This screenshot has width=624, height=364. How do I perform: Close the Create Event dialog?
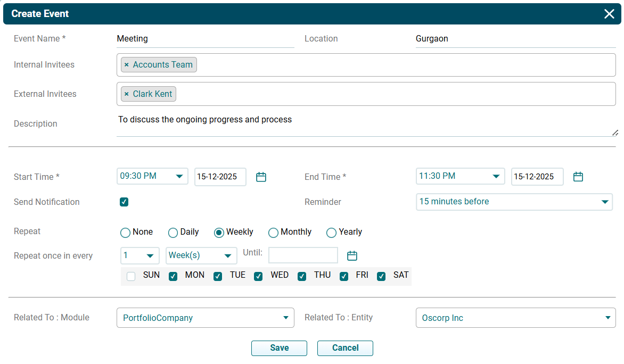click(609, 14)
